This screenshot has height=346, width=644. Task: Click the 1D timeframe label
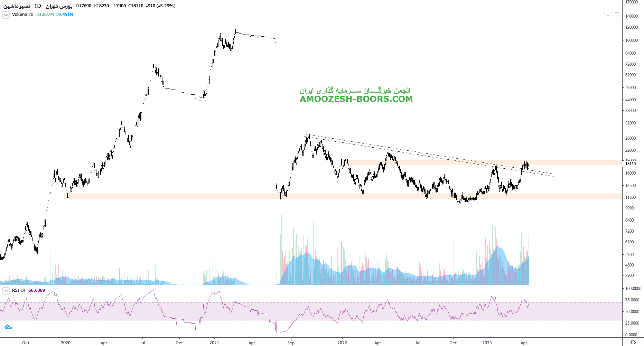(x=37, y=6)
